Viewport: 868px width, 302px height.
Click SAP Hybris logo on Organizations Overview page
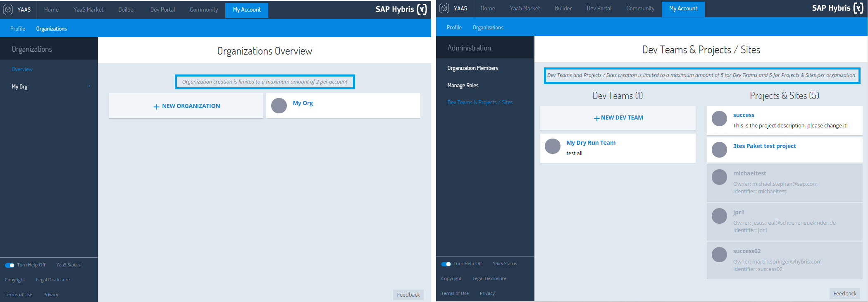pos(401,9)
